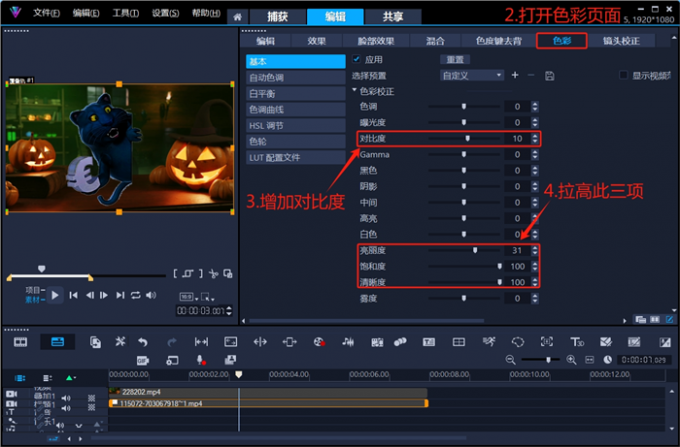The width and height of the screenshot is (680, 447).
Task: Click the 饱和度 slider handle
Action: coord(499,266)
